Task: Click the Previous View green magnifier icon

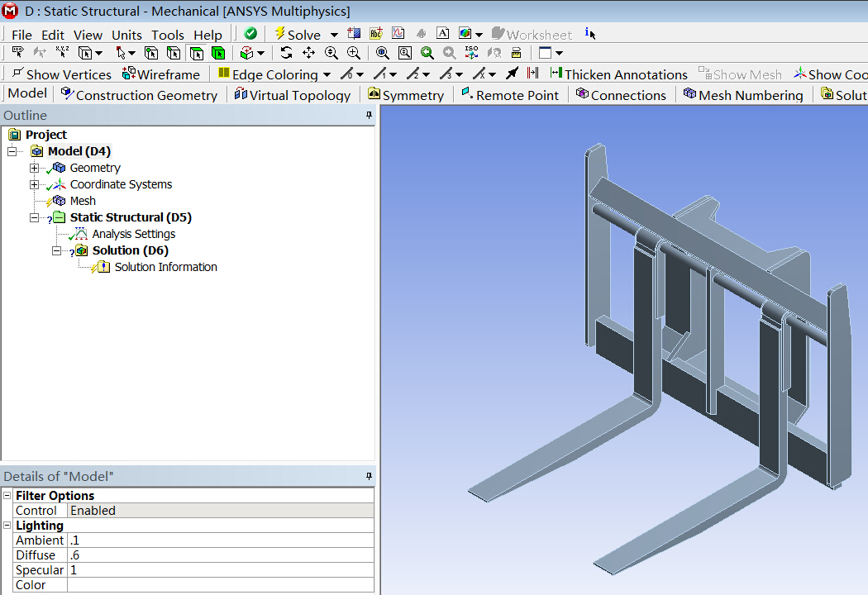Action: (427, 53)
